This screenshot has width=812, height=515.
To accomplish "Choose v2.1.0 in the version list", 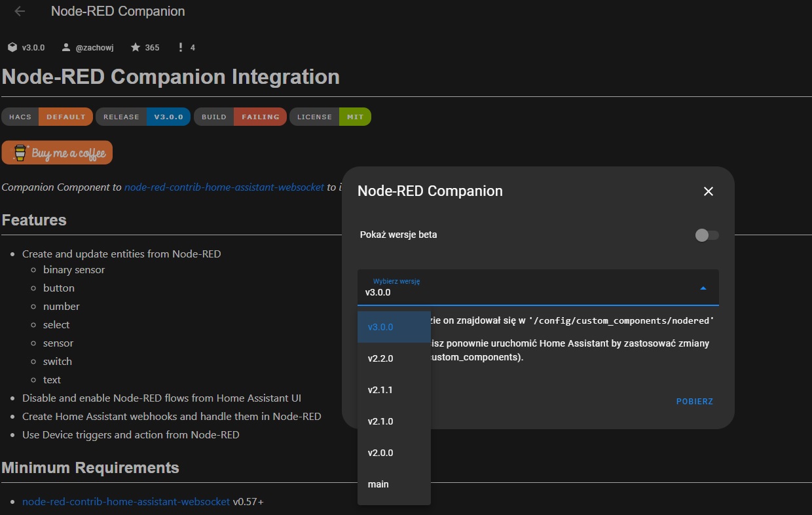I will [394, 421].
